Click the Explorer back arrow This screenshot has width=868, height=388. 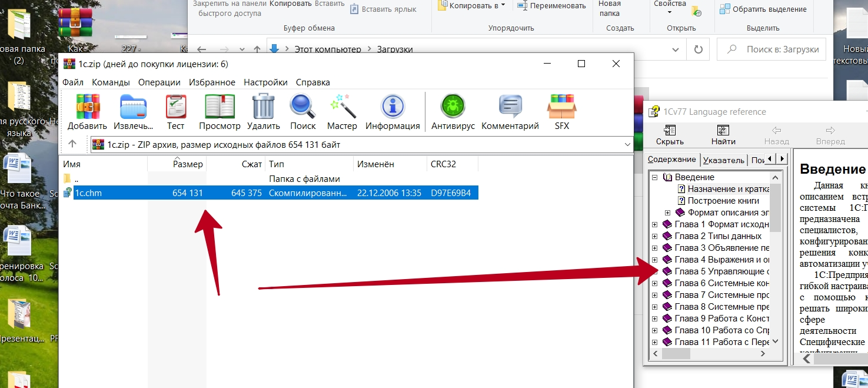(x=202, y=50)
